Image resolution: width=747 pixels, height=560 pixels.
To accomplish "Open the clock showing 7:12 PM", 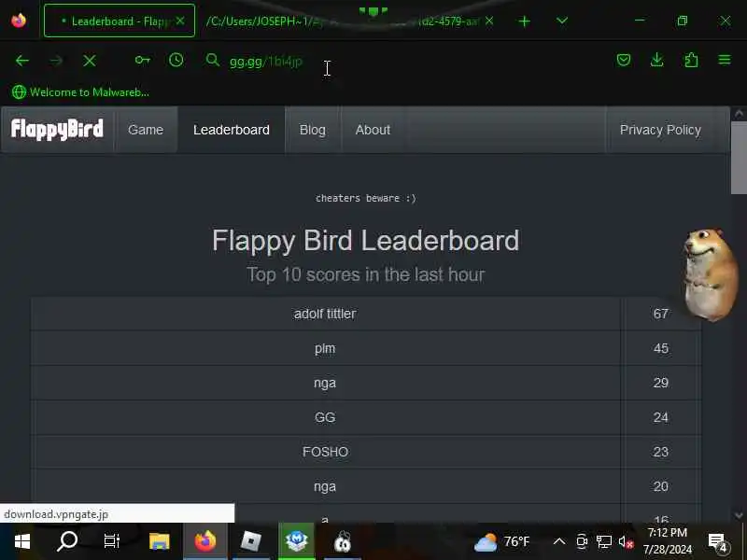I will click(667, 541).
